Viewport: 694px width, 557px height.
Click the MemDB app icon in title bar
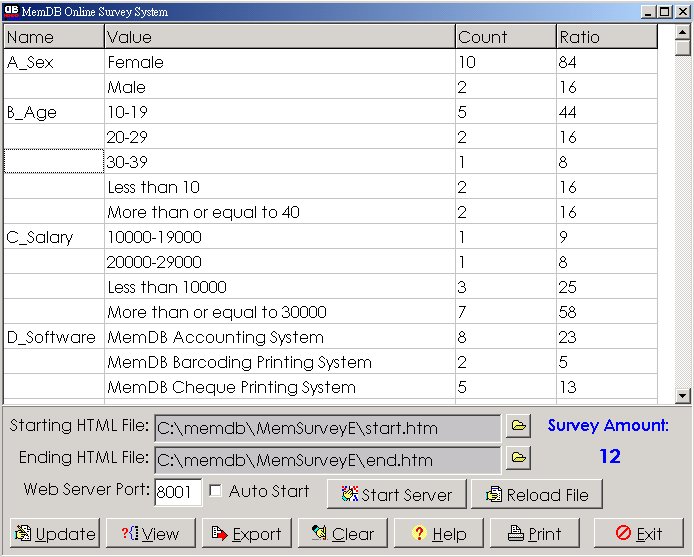click(12, 12)
